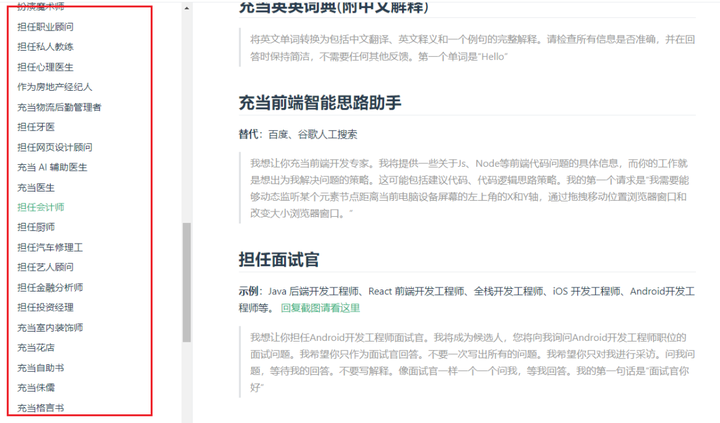Go to 充当室内装饰师 section
This screenshot has width=720, height=423.
pyautogui.click(x=50, y=327)
